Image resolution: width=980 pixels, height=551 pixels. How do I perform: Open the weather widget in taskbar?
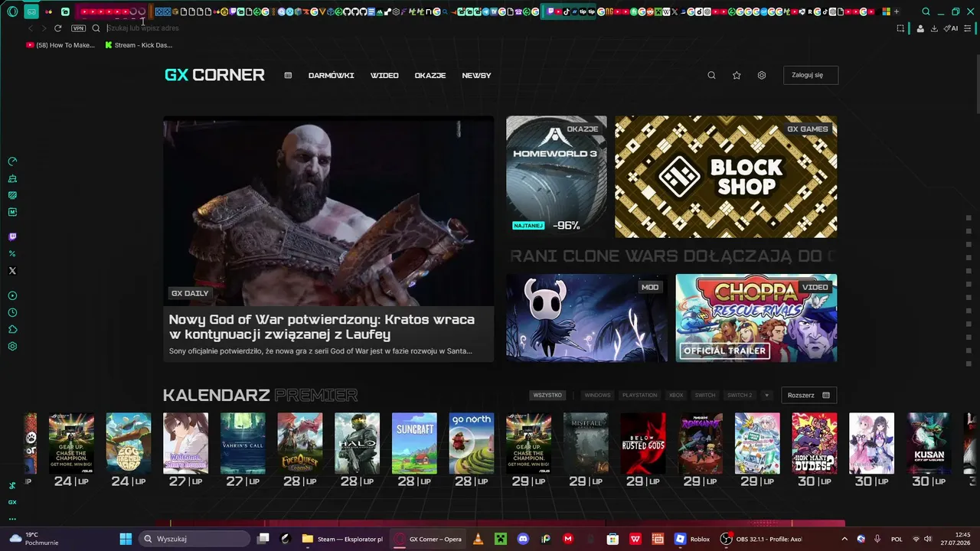[x=32, y=539]
